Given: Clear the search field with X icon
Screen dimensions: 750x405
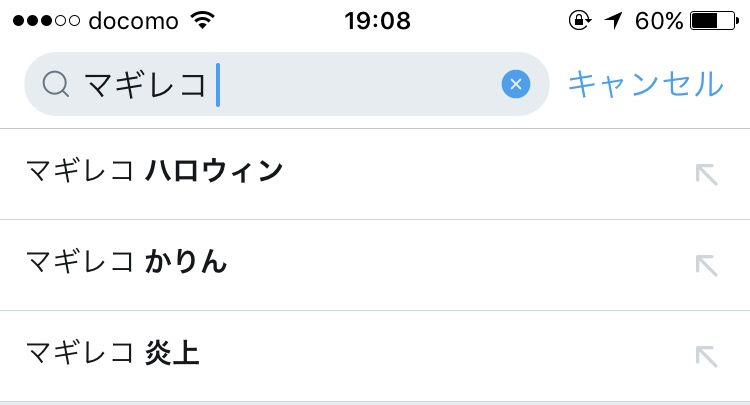Looking at the screenshot, I should [x=515, y=85].
